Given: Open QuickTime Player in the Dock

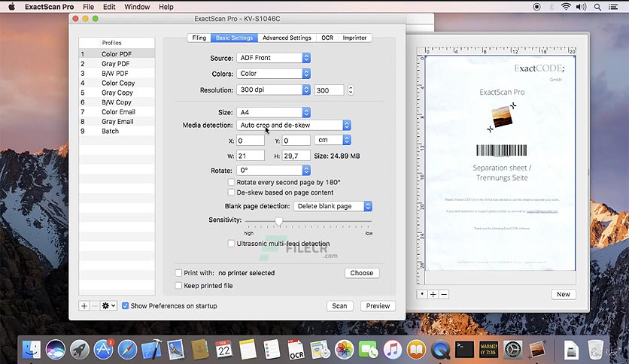Looking at the screenshot, I should (x=440, y=349).
